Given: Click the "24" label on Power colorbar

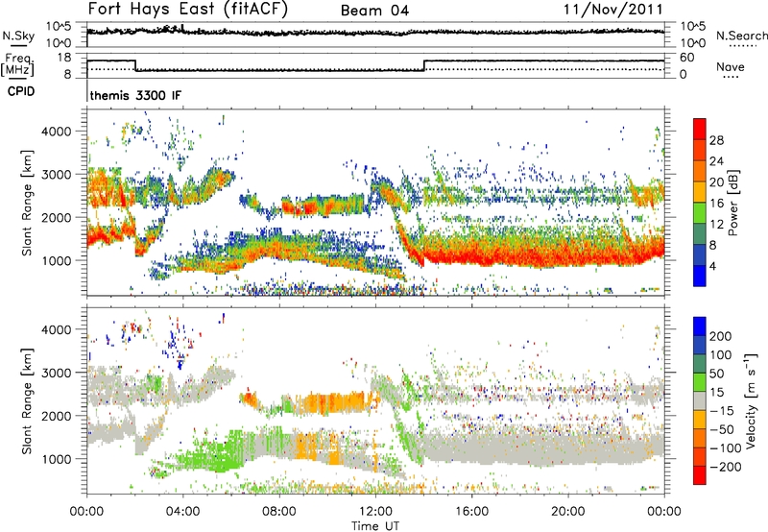Looking at the screenshot, I should point(716,161).
